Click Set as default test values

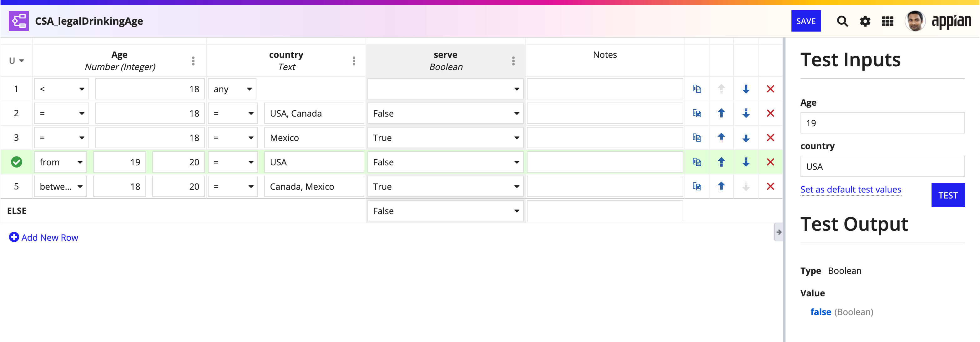coord(851,189)
